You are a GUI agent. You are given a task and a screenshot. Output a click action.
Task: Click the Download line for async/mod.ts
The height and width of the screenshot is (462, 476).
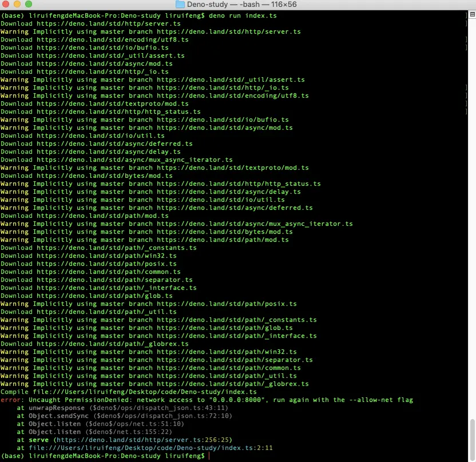coord(86,63)
